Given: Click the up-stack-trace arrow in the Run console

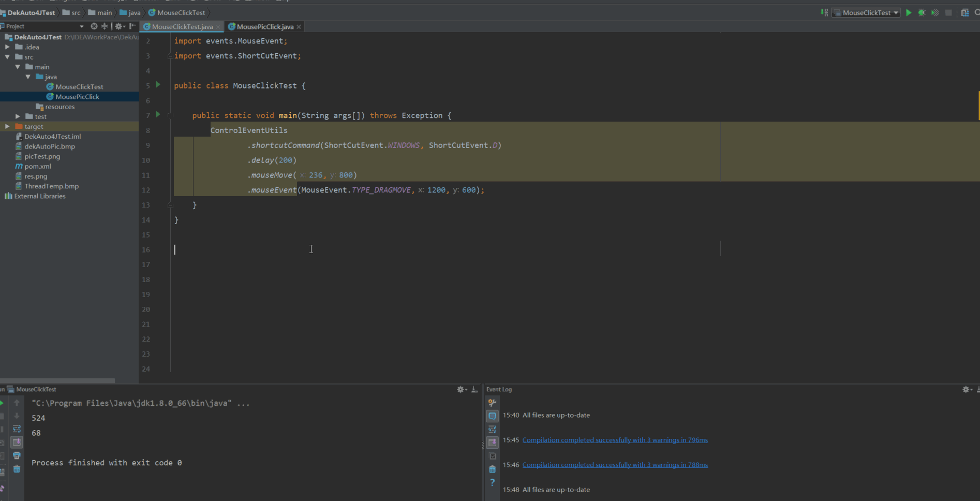Looking at the screenshot, I should pos(17,403).
